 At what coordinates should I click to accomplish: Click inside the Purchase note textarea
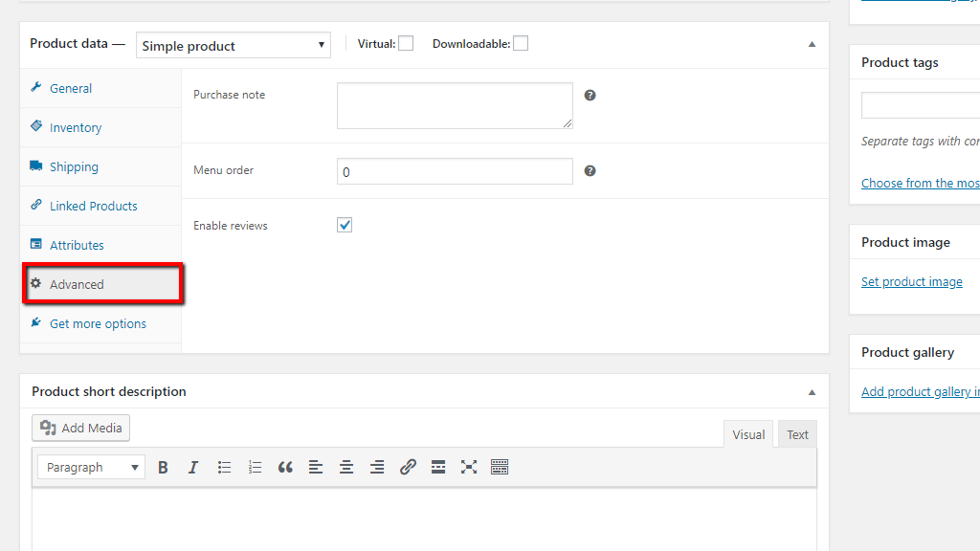[455, 105]
